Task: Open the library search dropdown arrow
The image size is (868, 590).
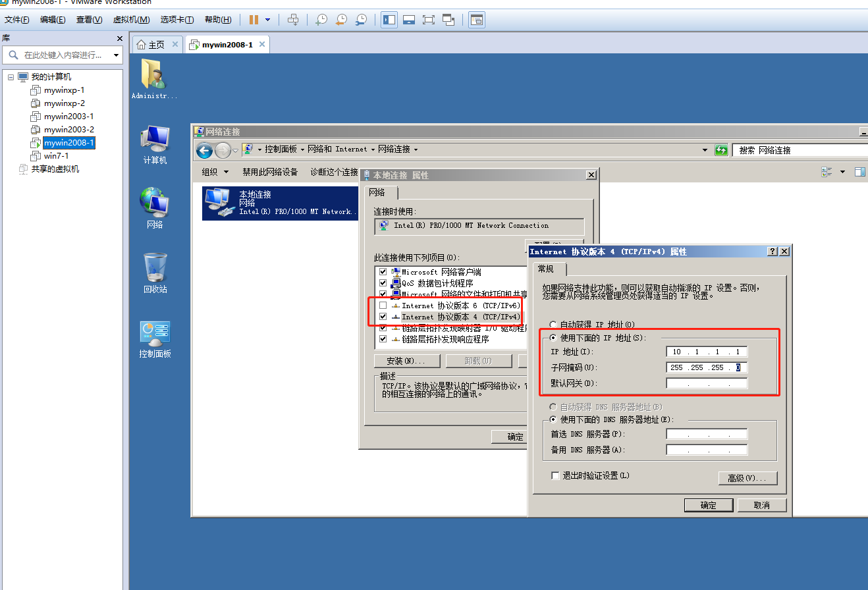Action: (x=117, y=55)
